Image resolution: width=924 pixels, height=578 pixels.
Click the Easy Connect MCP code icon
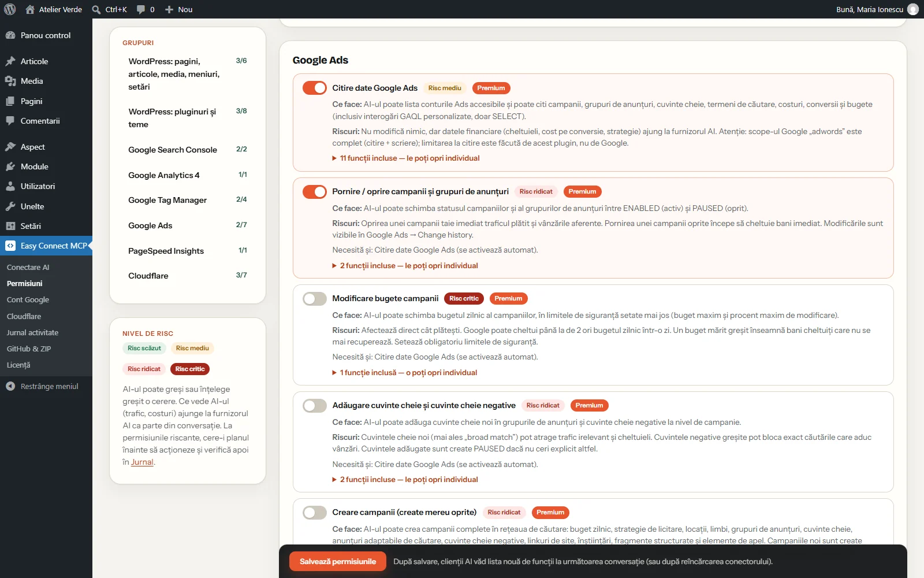tap(10, 246)
